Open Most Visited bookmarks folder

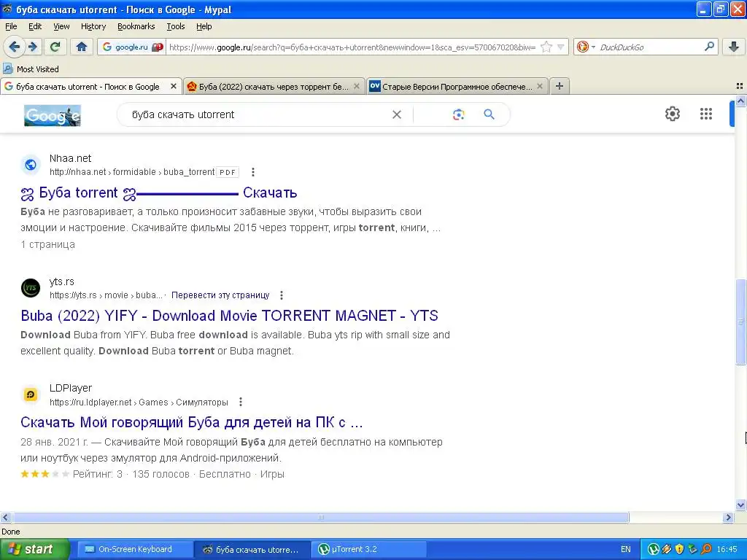pyautogui.click(x=31, y=69)
